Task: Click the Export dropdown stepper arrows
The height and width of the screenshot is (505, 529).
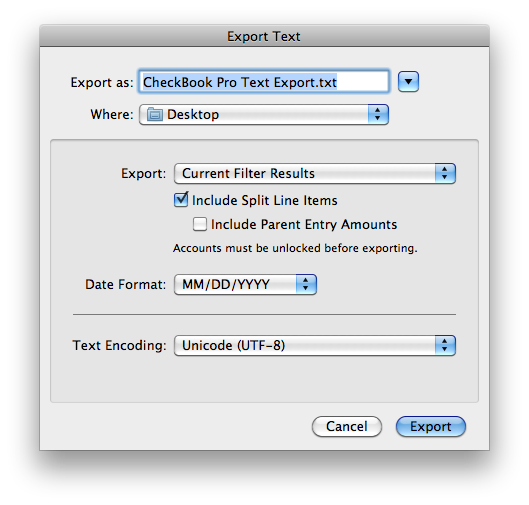Action: click(x=445, y=173)
